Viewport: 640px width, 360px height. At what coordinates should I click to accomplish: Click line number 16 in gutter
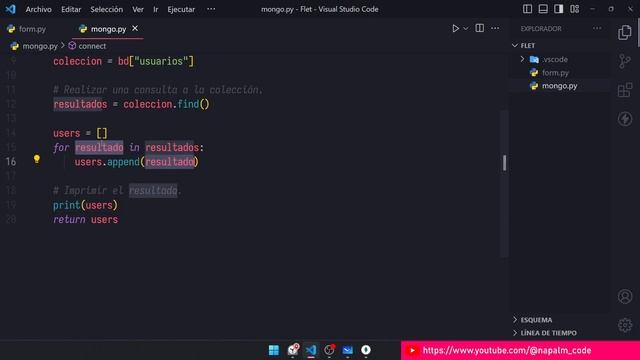pos(11,162)
